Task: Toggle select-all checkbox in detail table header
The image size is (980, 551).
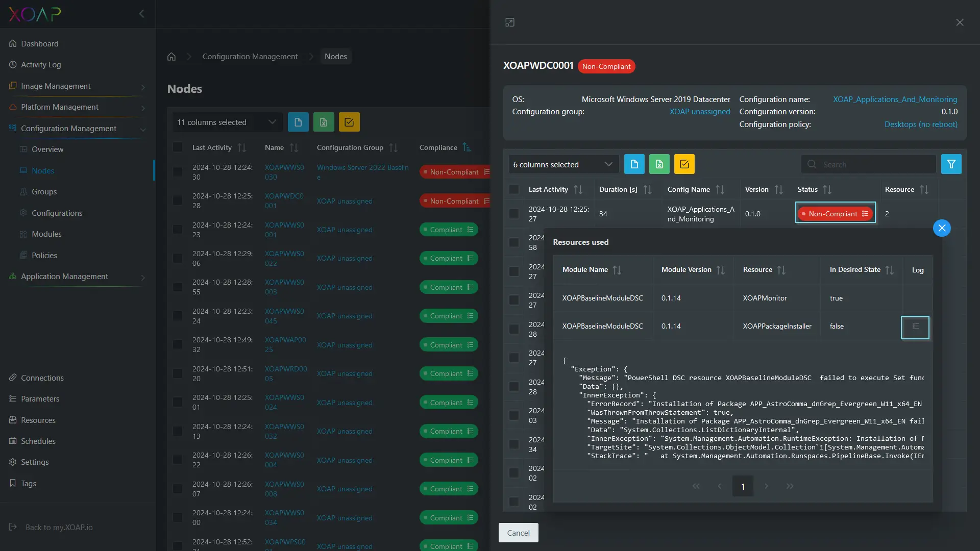Action: pyautogui.click(x=514, y=190)
